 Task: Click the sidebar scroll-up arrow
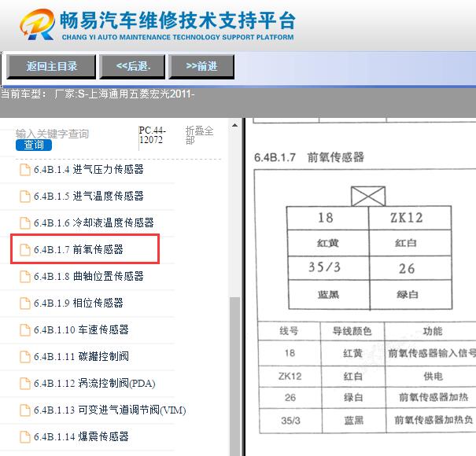pos(234,125)
